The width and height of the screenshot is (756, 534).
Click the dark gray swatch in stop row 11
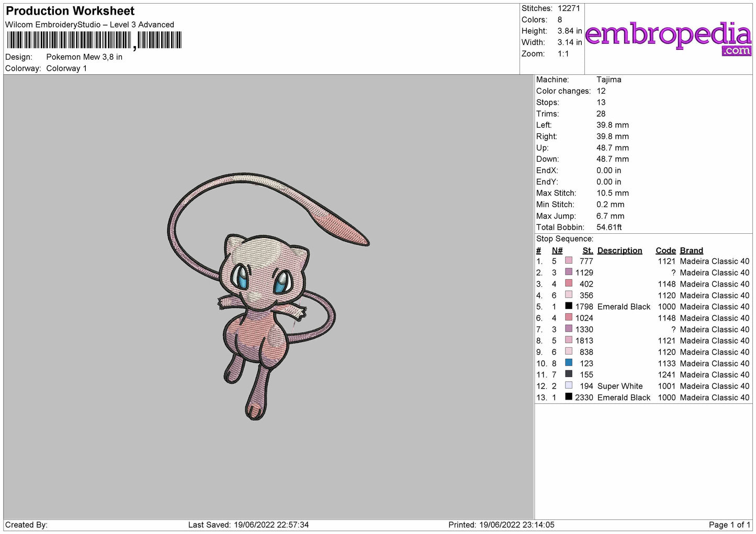tap(569, 374)
